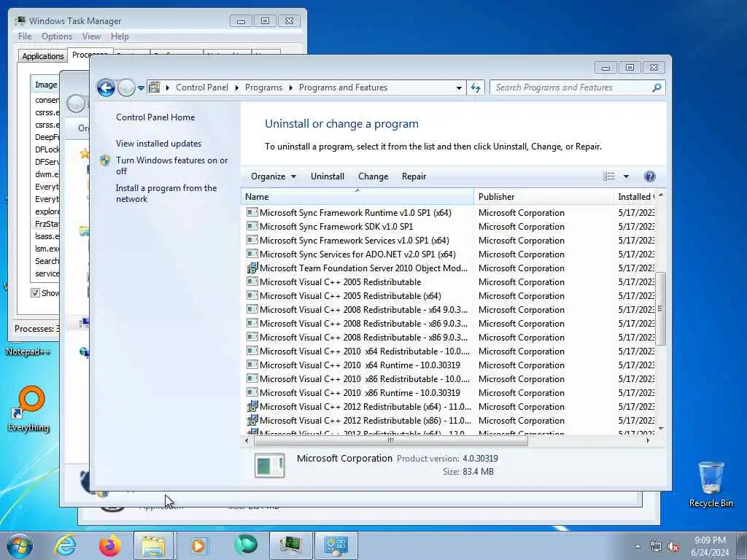Click Uninstall in the toolbar
Image resolution: width=747 pixels, height=560 pixels.
pos(328,176)
